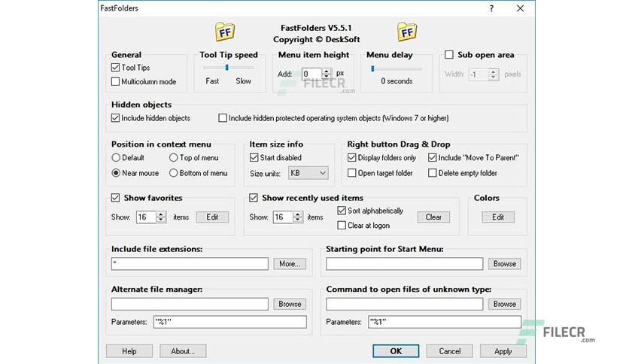Choose Bottom of menu position
This screenshot has width=629, height=364.
[173, 173]
